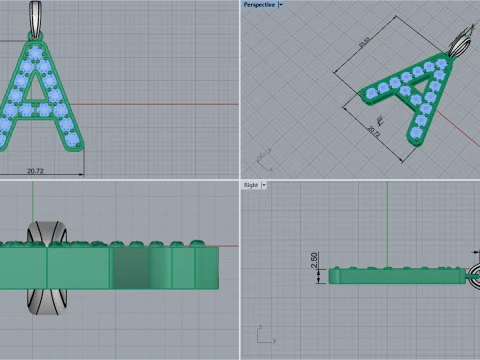Select the 20.72 dimension in front view
The width and height of the screenshot is (480, 360).
click(x=35, y=171)
